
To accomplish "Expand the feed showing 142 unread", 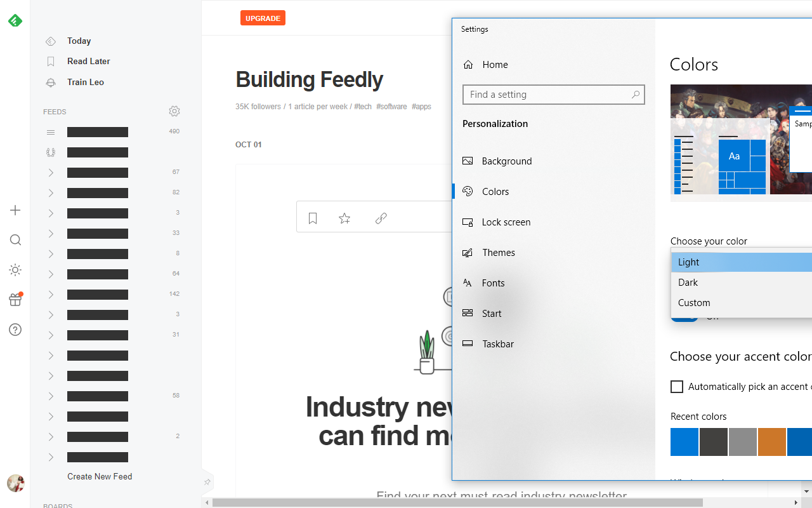I will tap(51, 294).
